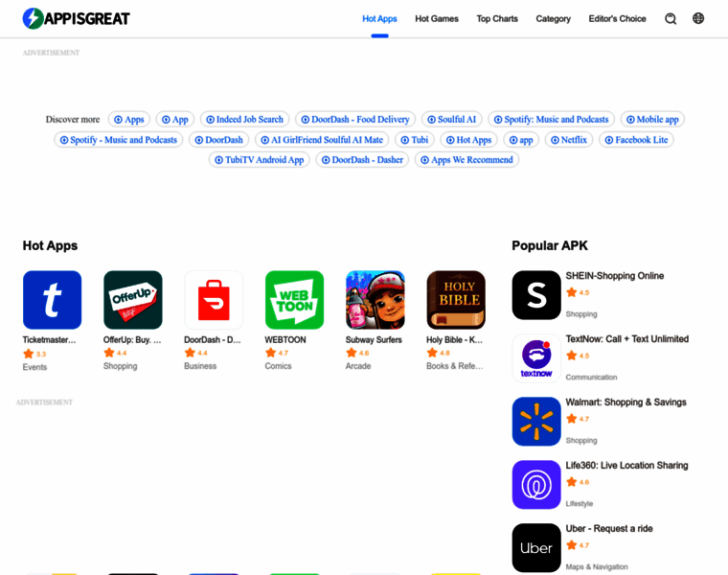Image resolution: width=728 pixels, height=575 pixels.
Task: Click the globe language icon
Action: pos(698,18)
